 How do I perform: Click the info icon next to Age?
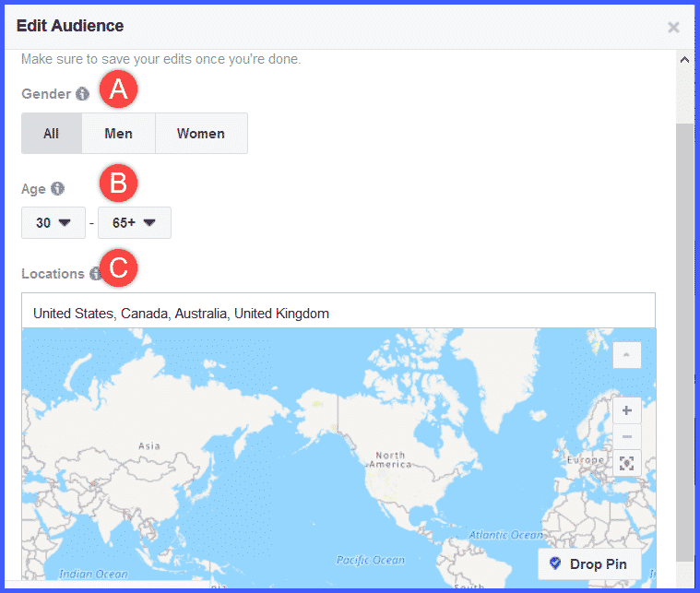point(58,188)
